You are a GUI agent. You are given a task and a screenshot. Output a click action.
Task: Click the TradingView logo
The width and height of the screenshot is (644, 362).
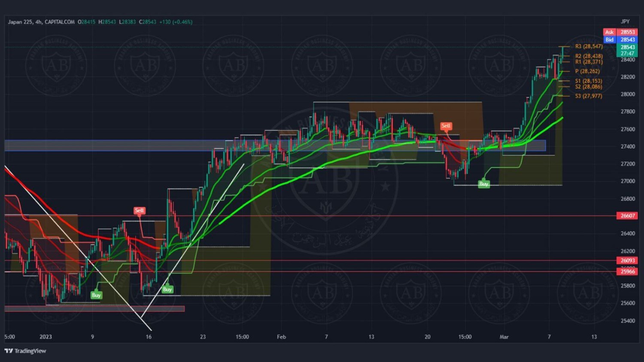(25, 351)
